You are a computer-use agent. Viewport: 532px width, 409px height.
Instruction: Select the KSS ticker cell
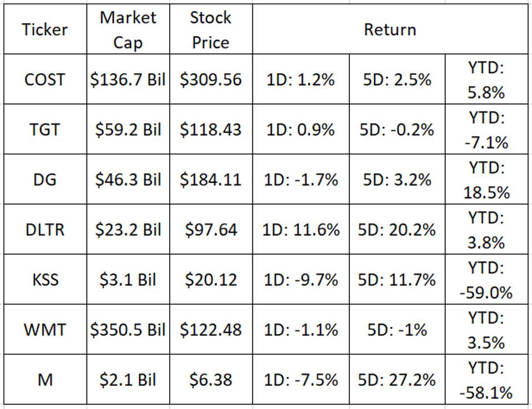point(44,279)
